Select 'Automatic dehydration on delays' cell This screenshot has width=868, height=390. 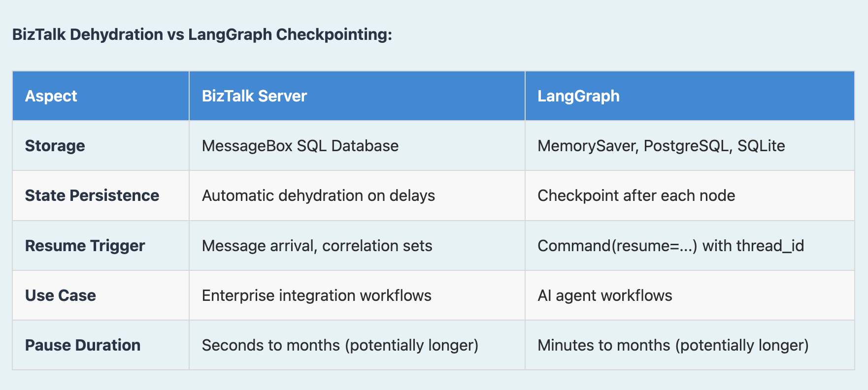(357, 195)
